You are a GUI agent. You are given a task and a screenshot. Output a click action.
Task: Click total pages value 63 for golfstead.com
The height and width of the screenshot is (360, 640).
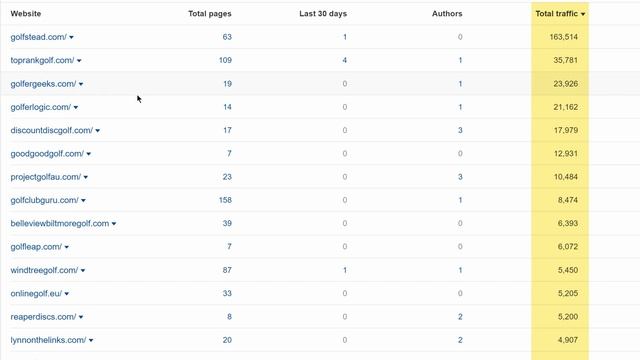point(227,37)
